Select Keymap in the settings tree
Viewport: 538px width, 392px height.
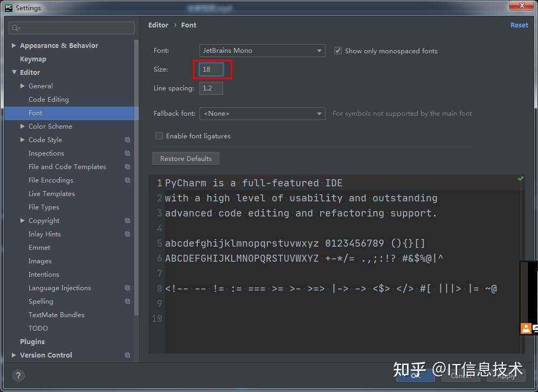point(33,59)
